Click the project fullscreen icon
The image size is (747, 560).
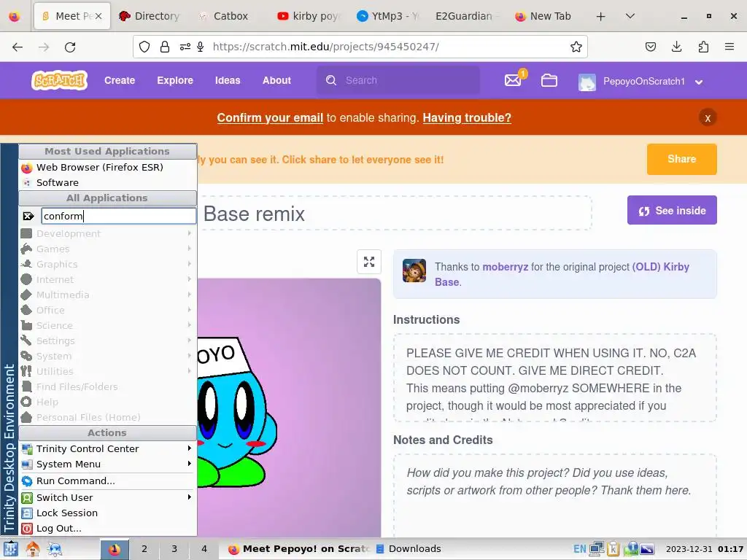point(368,262)
